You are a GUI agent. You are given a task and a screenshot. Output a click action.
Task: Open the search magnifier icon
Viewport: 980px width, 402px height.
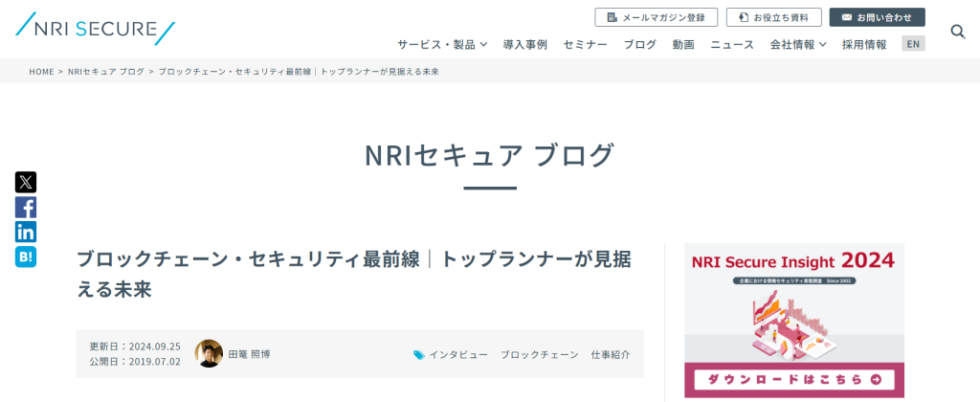click(x=957, y=32)
